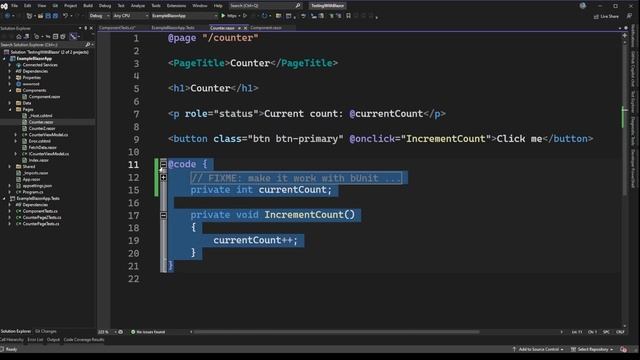This screenshot has width=640, height=360.
Task: Expand the Properties node arrow
Action: pos(10,78)
